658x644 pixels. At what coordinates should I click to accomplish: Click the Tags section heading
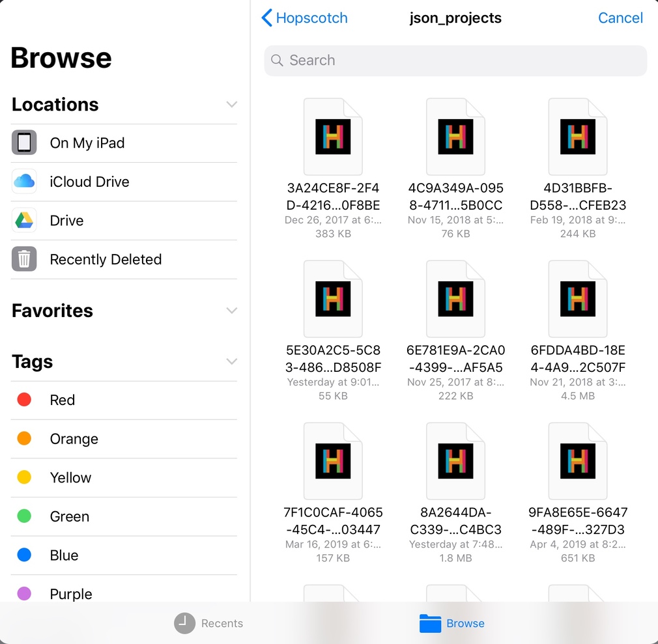[x=33, y=361]
